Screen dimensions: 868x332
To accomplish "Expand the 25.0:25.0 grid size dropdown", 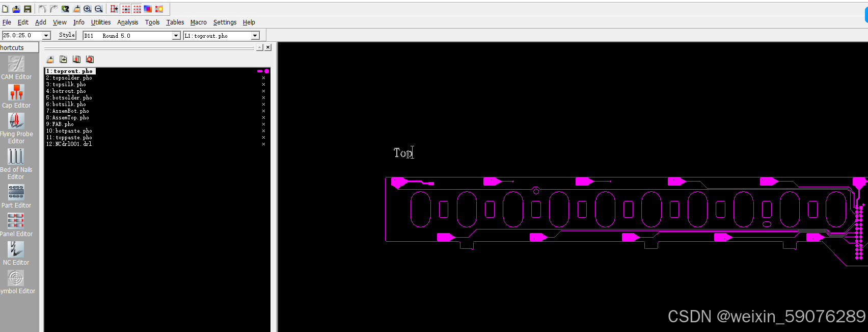I will tap(46, 36).
